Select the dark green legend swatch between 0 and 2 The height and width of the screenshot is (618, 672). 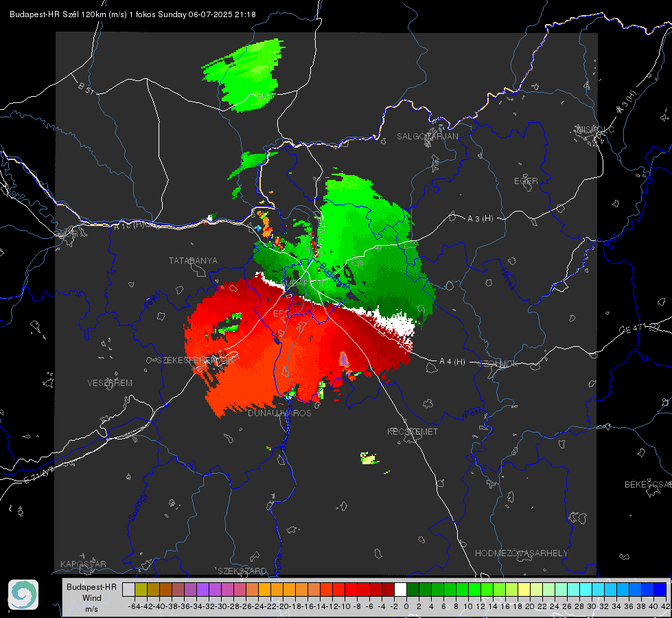click(x=413, y=590)
